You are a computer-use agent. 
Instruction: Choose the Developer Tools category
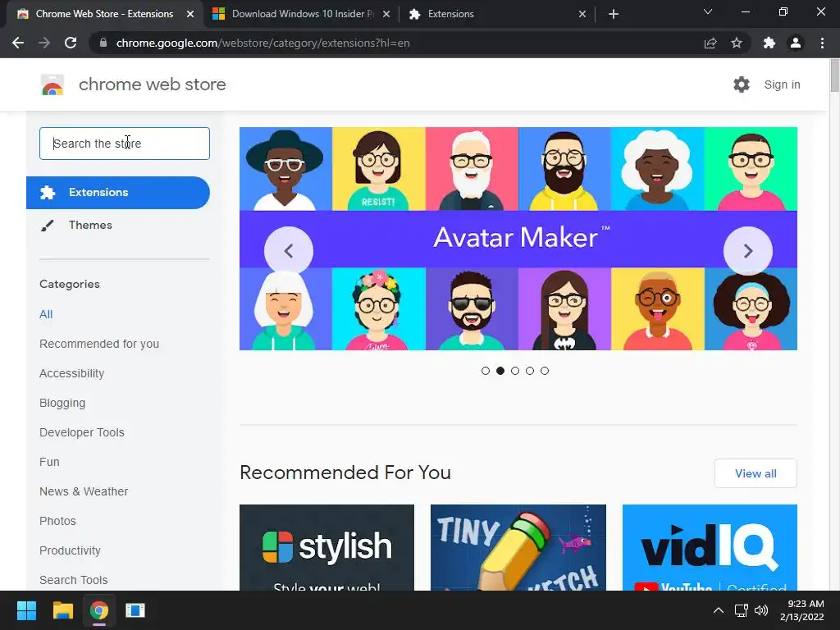[x=81, y=432]
